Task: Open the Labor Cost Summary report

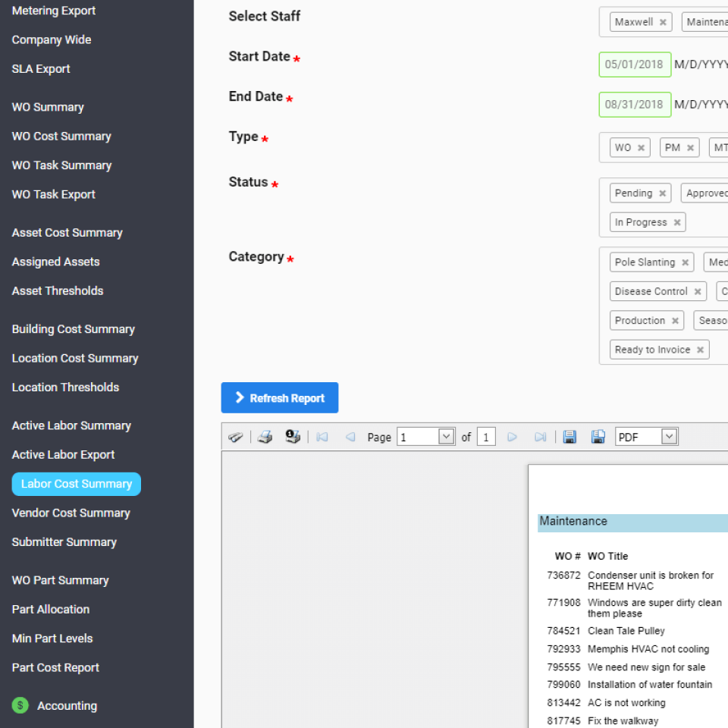Action: coord(76,484)
